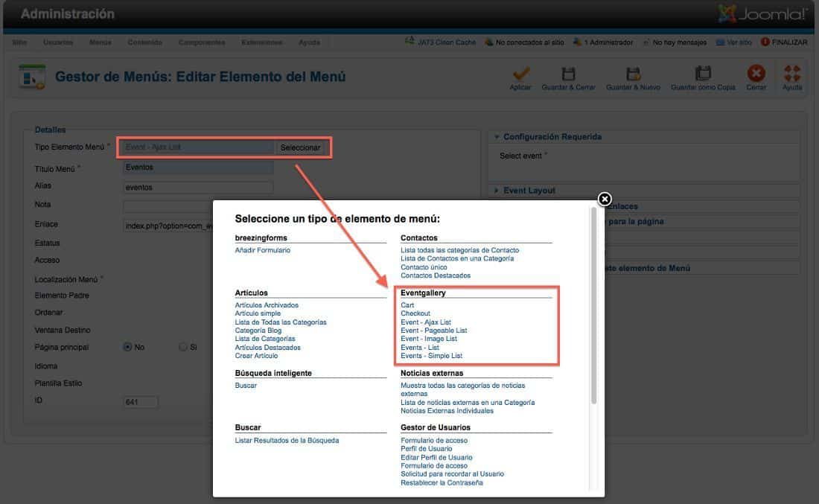This screenshot has width=819, height=504.
Task: Click the Aplicar checkmark icon
Action: point(520,73)
